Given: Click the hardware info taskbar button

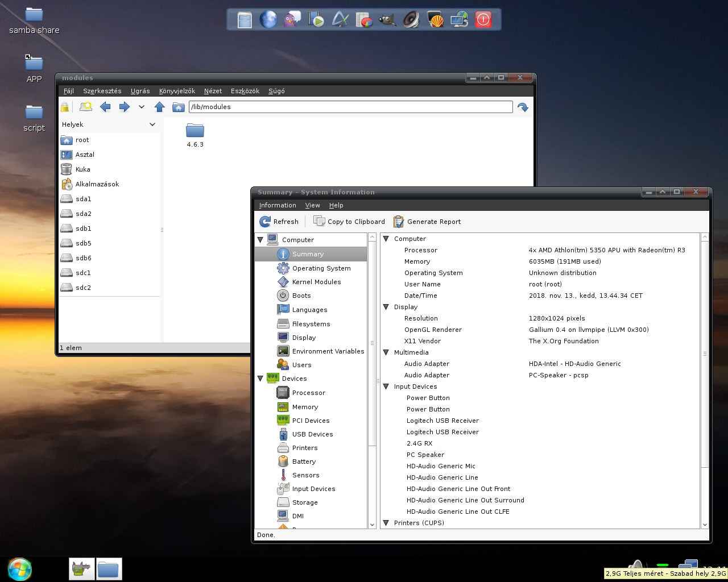Looking at the screenshot, I should tap(82, 569).
